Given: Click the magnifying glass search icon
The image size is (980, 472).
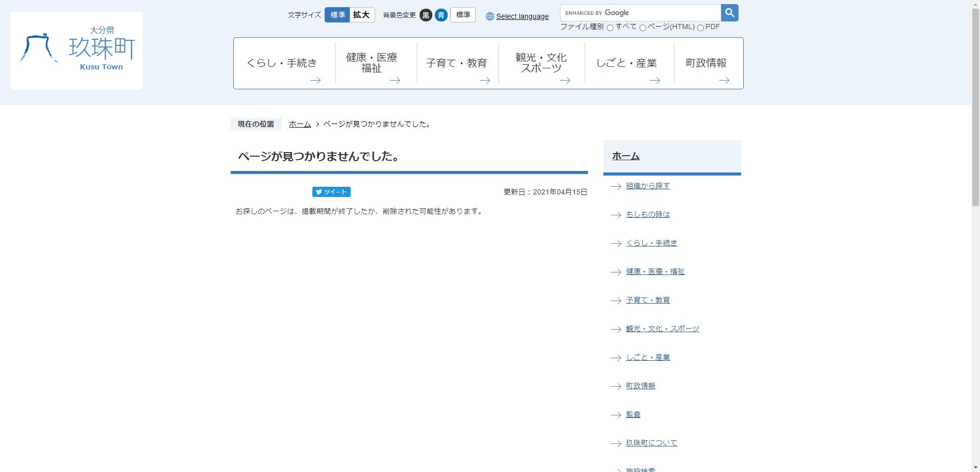Looking at the screenshot, I should click(729, 12).
